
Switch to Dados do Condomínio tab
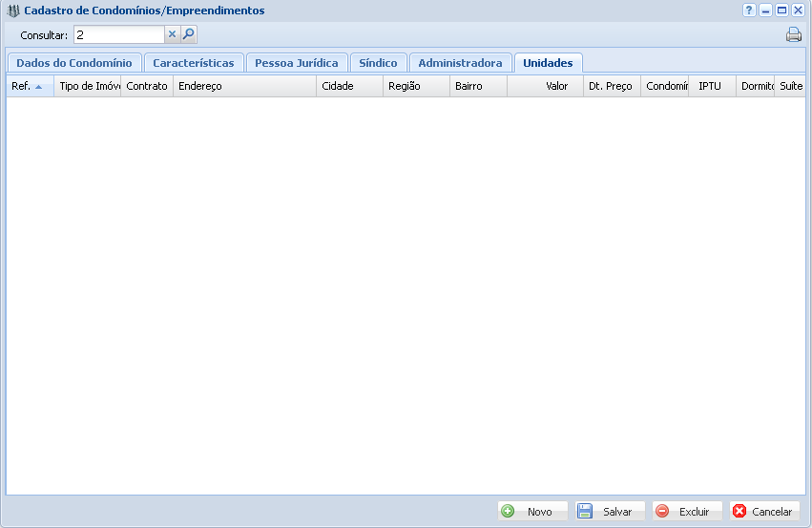pyautogui.click(x=74, y=63)
